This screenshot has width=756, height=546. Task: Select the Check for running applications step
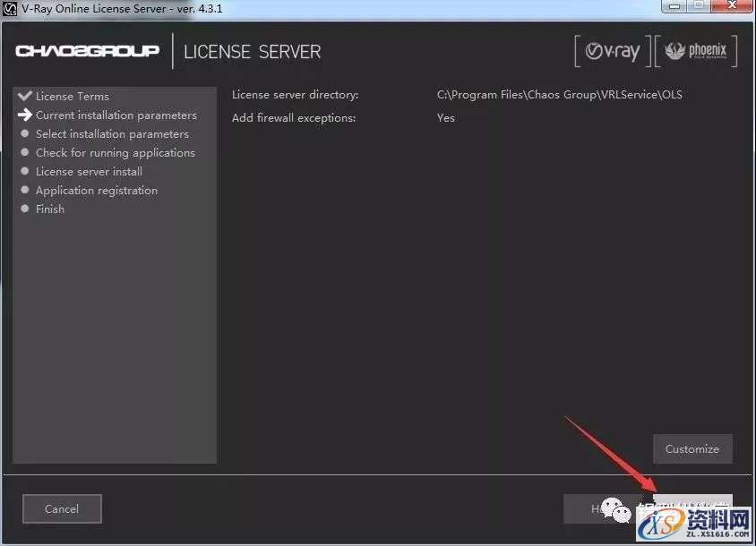(115, 152)
